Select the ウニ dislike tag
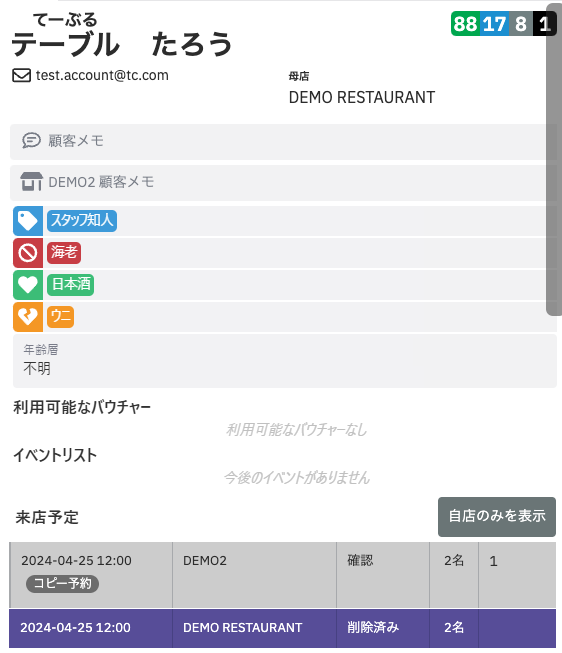The width and height of the screenshot is (562, 653). point(60,317)
